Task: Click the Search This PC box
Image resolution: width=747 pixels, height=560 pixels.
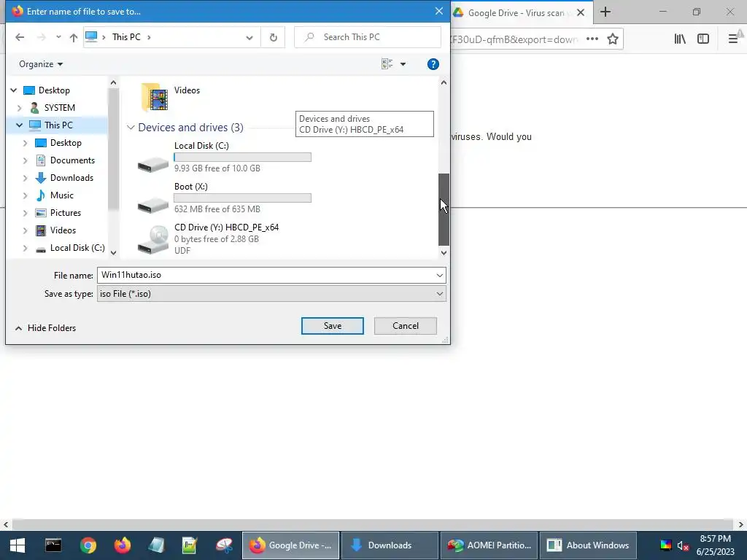Action: [368, 37]
